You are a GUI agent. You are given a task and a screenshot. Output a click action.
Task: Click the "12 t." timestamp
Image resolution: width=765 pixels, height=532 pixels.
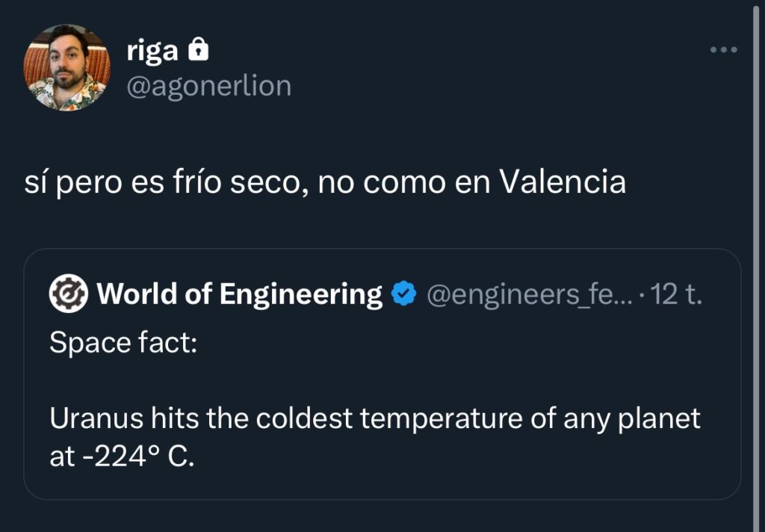coord(677,295)
